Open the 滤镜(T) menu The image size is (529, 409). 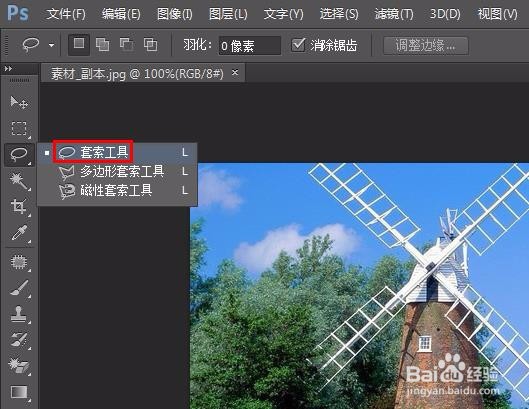coord(394,14)
